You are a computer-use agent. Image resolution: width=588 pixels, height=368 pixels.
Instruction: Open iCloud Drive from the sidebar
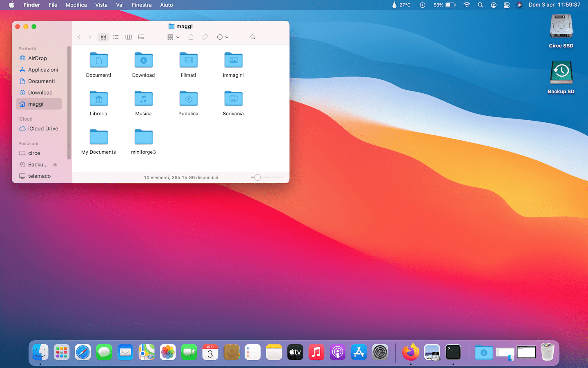(x=43, y=129)
